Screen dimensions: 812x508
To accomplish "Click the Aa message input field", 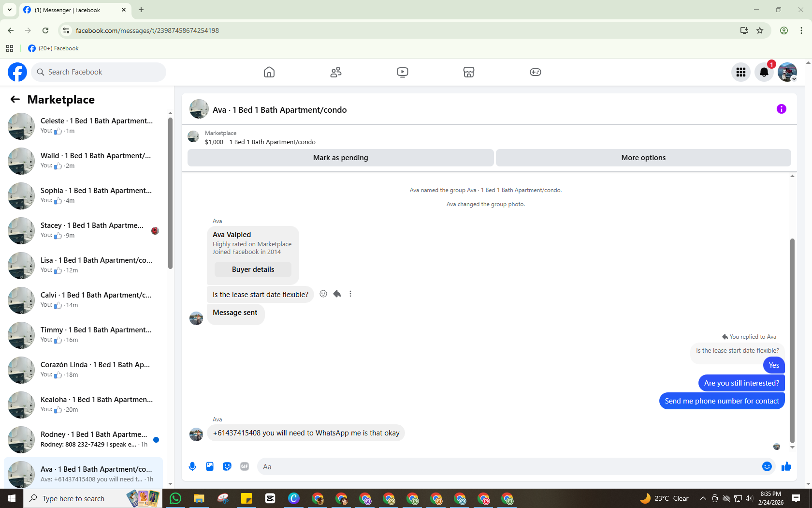I will click(x=510, y=466).
